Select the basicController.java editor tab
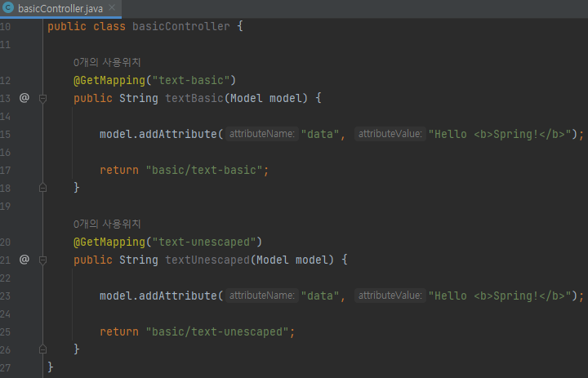The height and width of the screenshot is (378, 588). coord(60,8)
